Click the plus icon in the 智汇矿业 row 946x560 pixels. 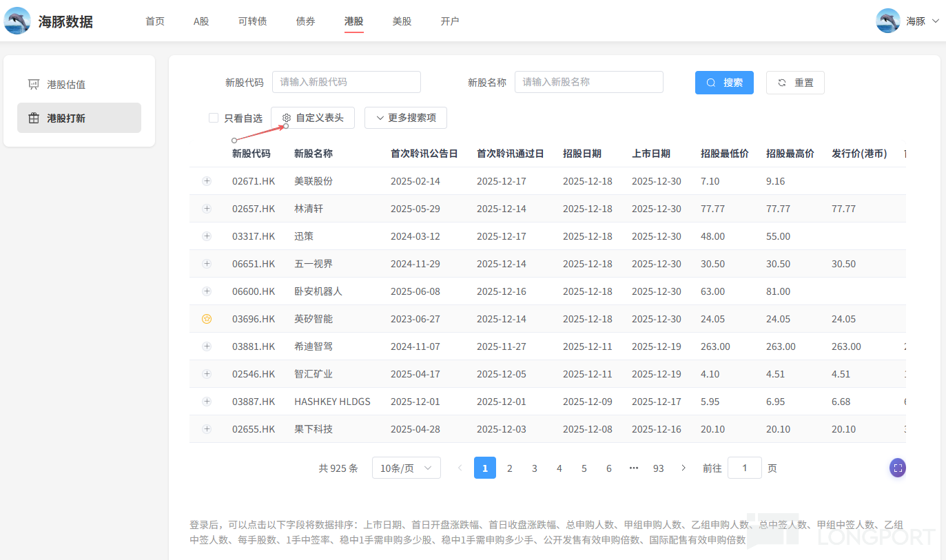click(207, 374)
